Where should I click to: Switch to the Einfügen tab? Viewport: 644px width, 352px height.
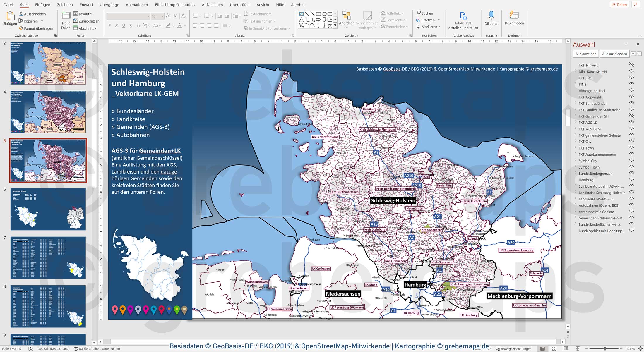click(43, 5)
